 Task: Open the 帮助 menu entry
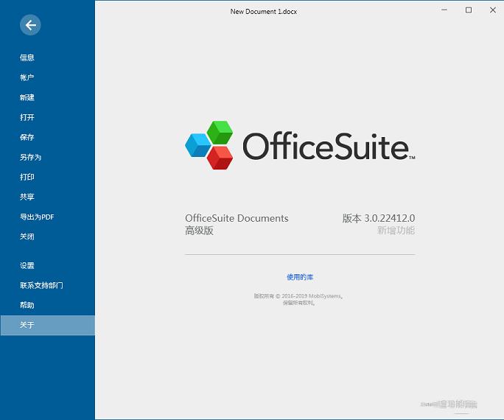pos(27,305)
